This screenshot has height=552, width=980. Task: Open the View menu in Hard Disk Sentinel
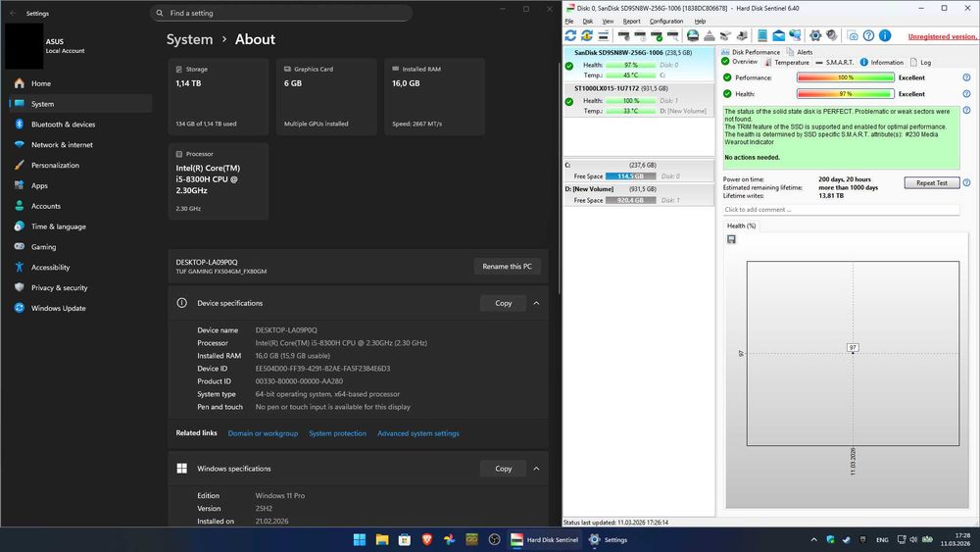(608, 22)
